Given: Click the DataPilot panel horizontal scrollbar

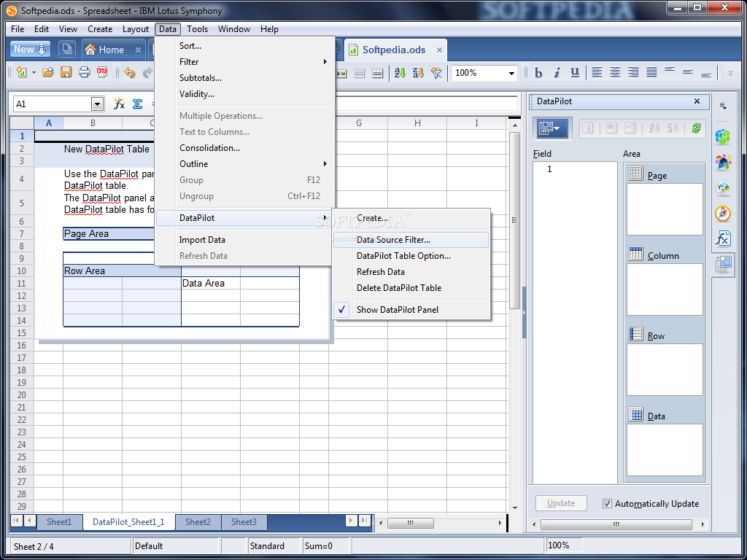Looking at the screenshot, I should click(x=616, y=524).
